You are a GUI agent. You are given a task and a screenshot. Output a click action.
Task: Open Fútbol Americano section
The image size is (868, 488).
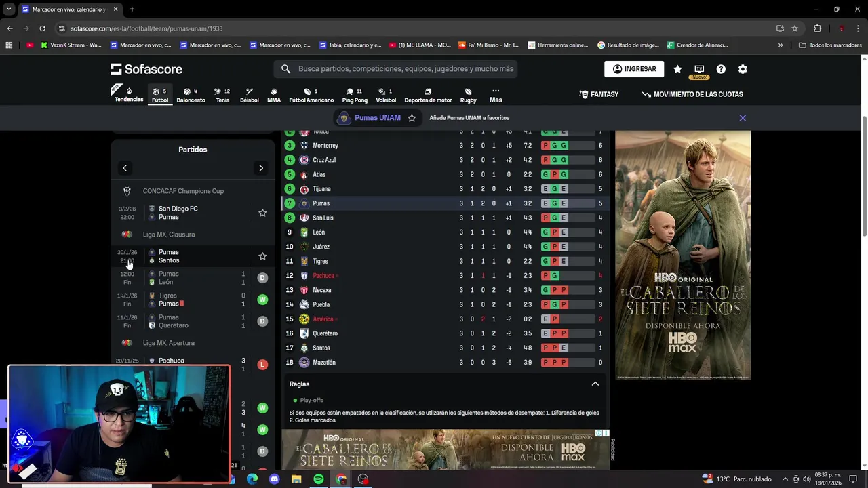pyautogui.click(x=311, y=95)
